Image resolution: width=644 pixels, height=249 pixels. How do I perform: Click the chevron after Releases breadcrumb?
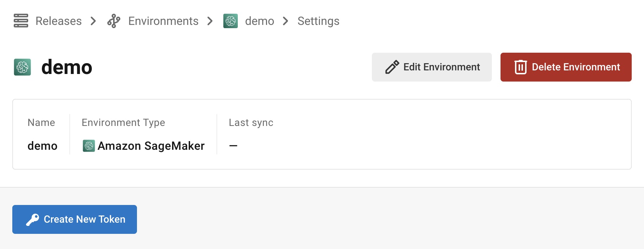[x=93, y=21]
